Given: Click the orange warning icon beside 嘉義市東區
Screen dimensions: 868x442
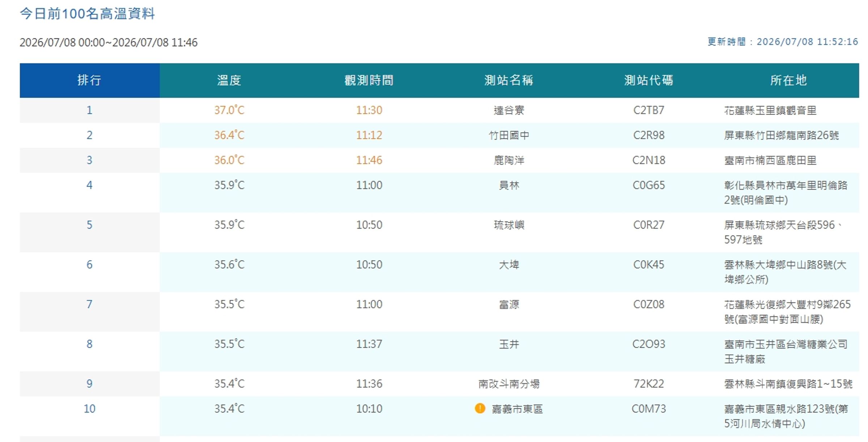Looking at the screenshot, I should coord(480,408).
